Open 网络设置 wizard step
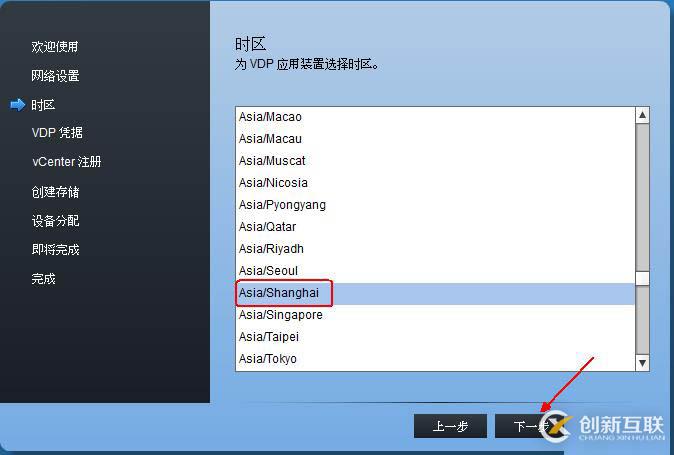The image size is (674, 455). (x=55, y=76)
